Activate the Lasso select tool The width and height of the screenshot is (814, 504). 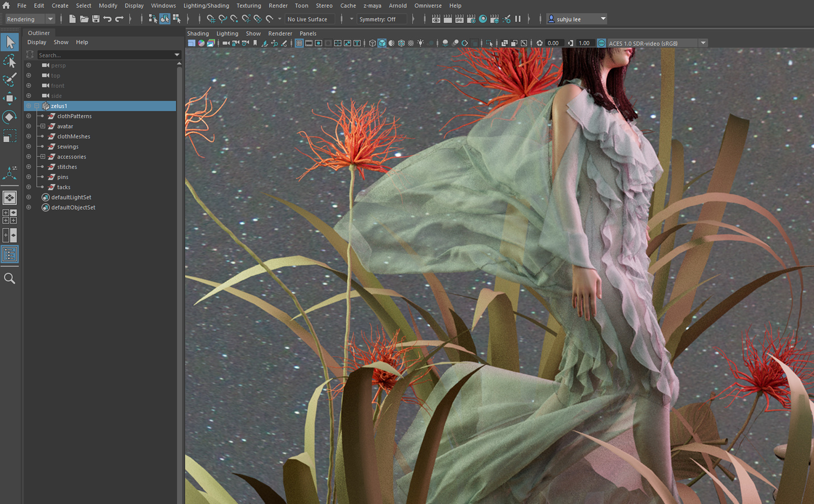point(10,61)
